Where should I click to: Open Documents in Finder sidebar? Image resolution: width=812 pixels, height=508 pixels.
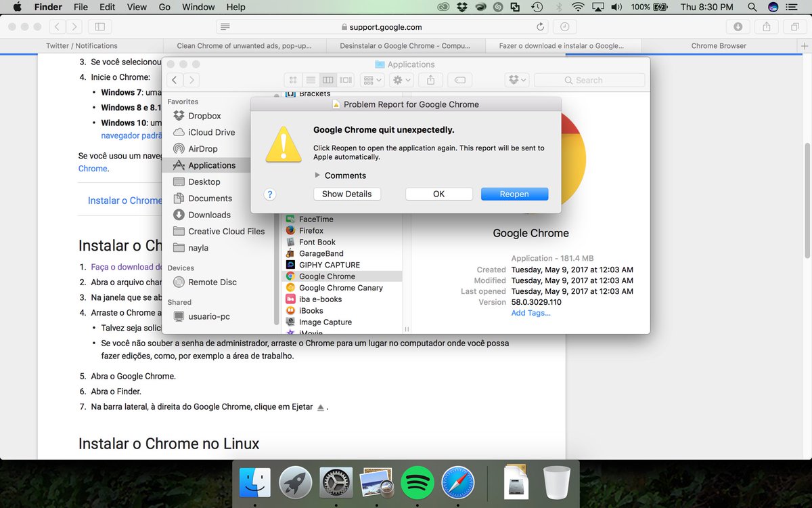tap(202, 198)
